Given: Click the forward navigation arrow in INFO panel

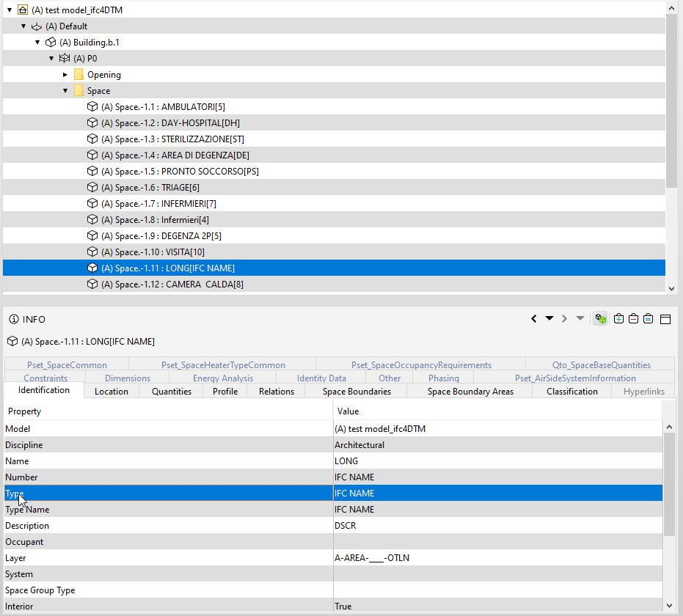Looking at the screenshot, I should 565,319.
